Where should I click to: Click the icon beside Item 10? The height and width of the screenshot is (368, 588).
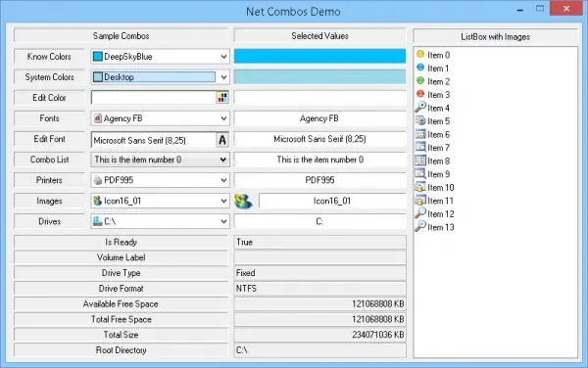[x=420, y=187]
